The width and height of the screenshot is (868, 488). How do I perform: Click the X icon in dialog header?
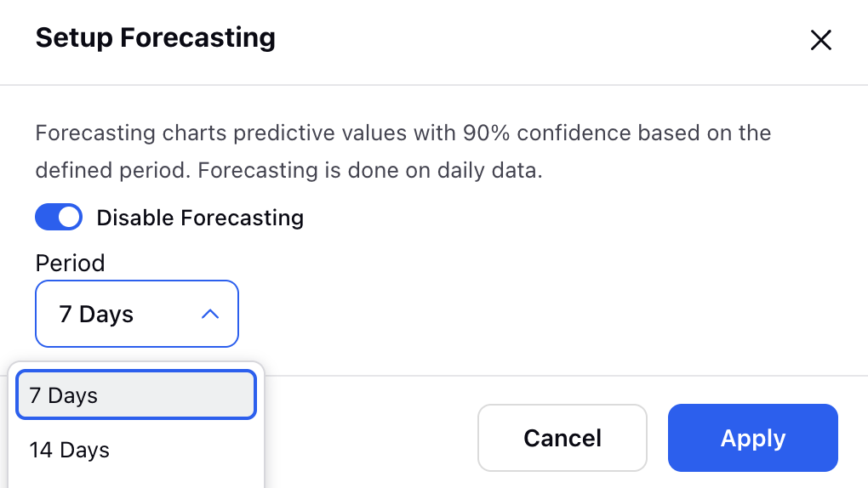tap(821, 40)
